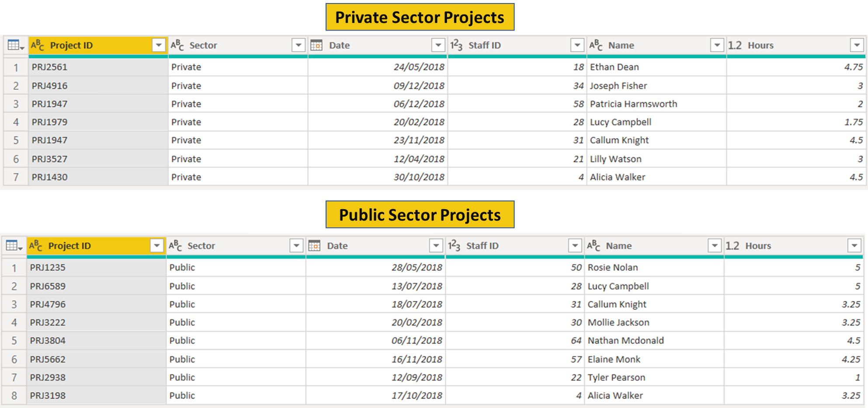Open the Staff ID filter in the Public table
This screenshot has height=408, width=868.
575,245
